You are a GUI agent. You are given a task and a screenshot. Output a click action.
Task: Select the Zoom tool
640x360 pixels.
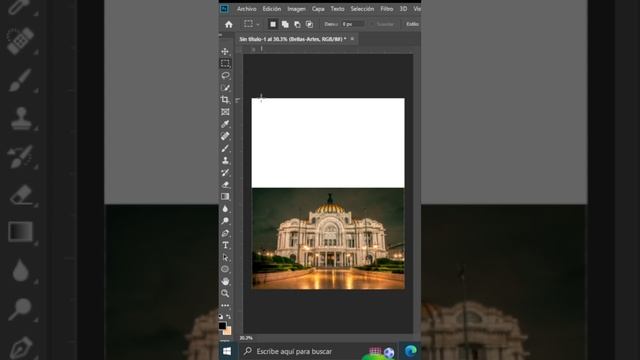tap(225, 293)
